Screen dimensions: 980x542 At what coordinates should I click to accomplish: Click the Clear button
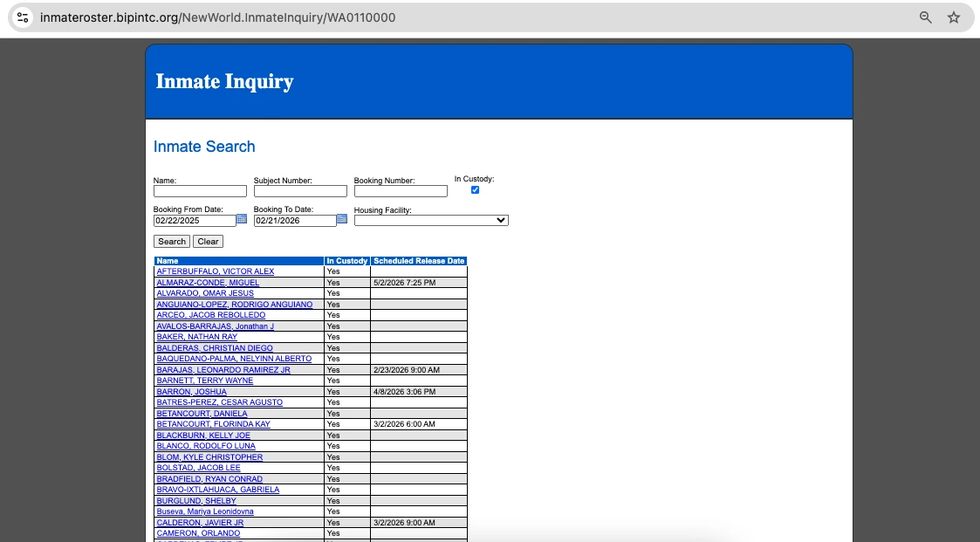208,241
